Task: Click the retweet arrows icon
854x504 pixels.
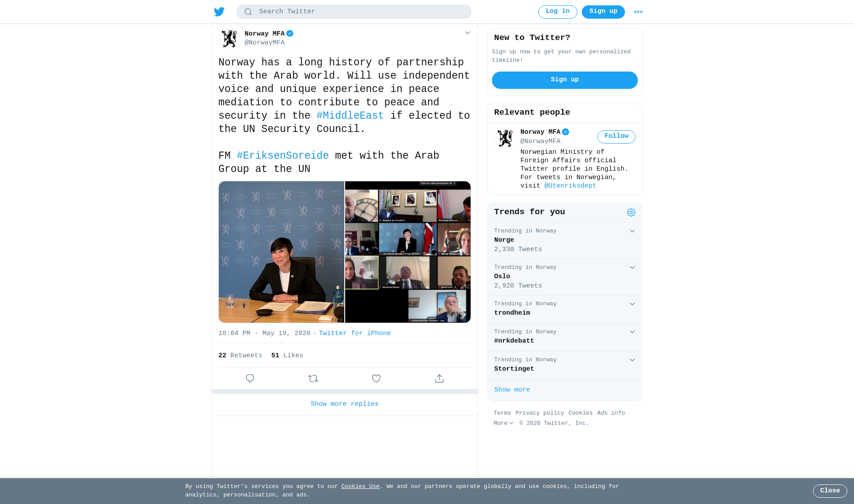Action: (313, 379)
